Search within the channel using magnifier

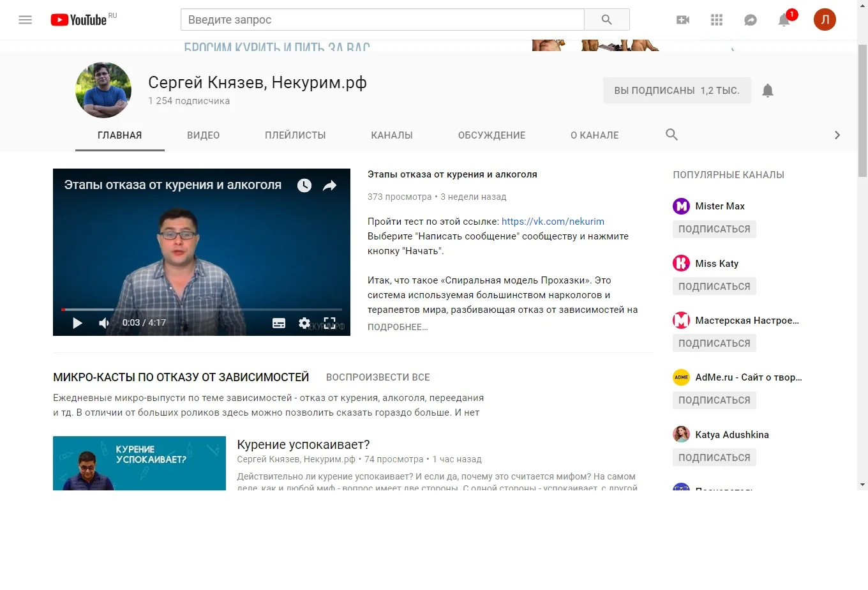(x=671, y=135)
